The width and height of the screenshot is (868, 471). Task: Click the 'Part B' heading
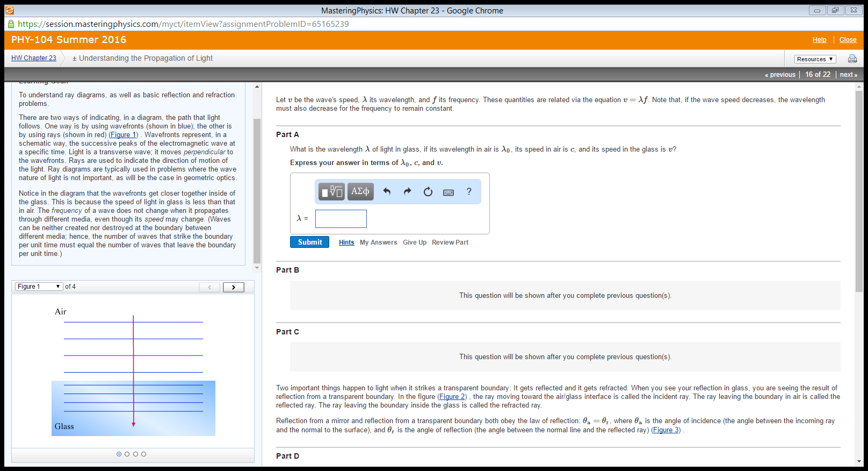click(287, 270)
